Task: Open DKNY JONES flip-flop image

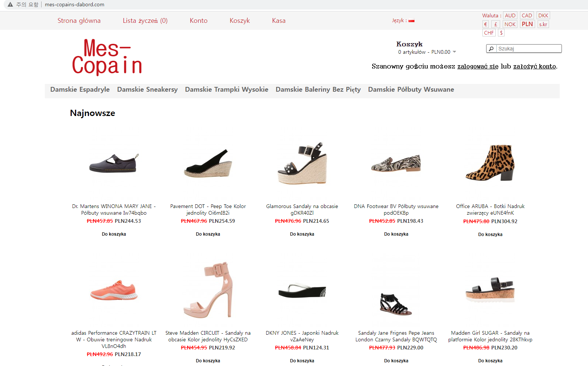Action: pyautogui.click(x=302, y=291)
